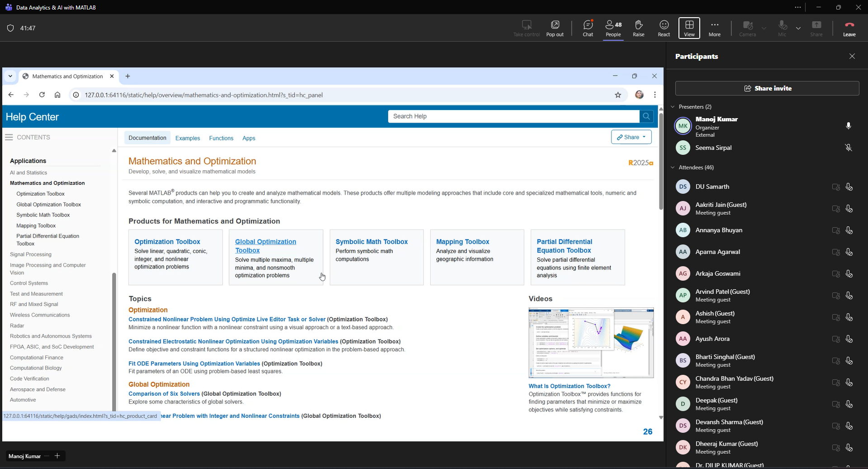Open the Apps tab in Help Center

(x=249, y=138)
